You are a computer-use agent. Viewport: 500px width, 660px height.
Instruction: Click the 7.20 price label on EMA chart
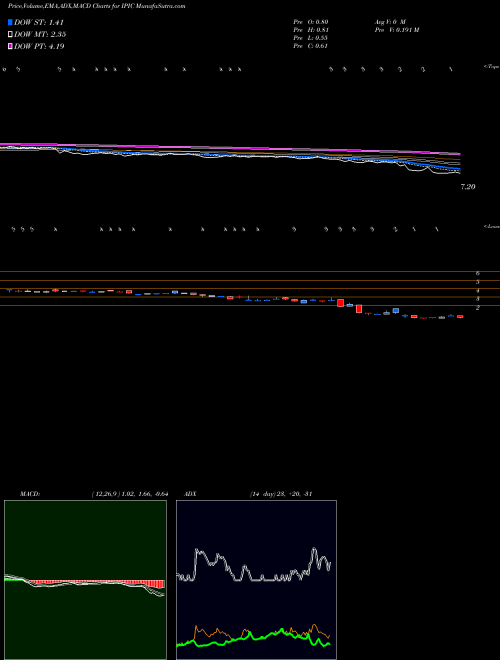point(468,187)
